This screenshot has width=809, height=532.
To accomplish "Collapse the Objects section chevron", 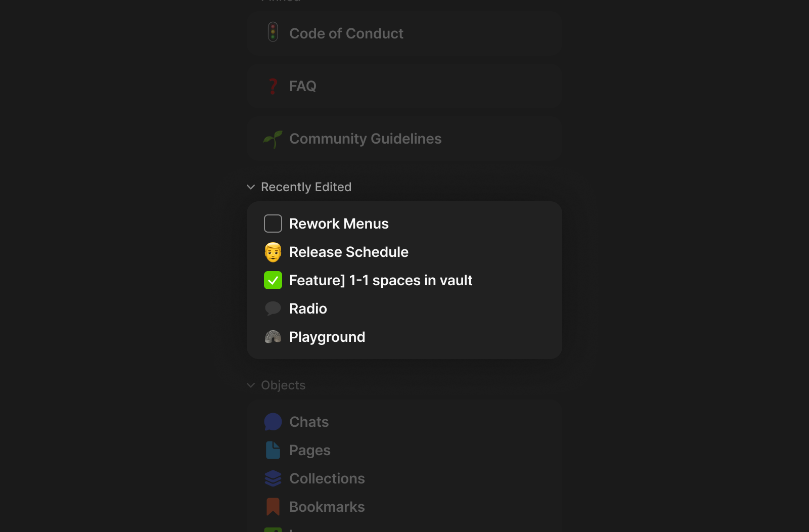I will tap(251, 385).
